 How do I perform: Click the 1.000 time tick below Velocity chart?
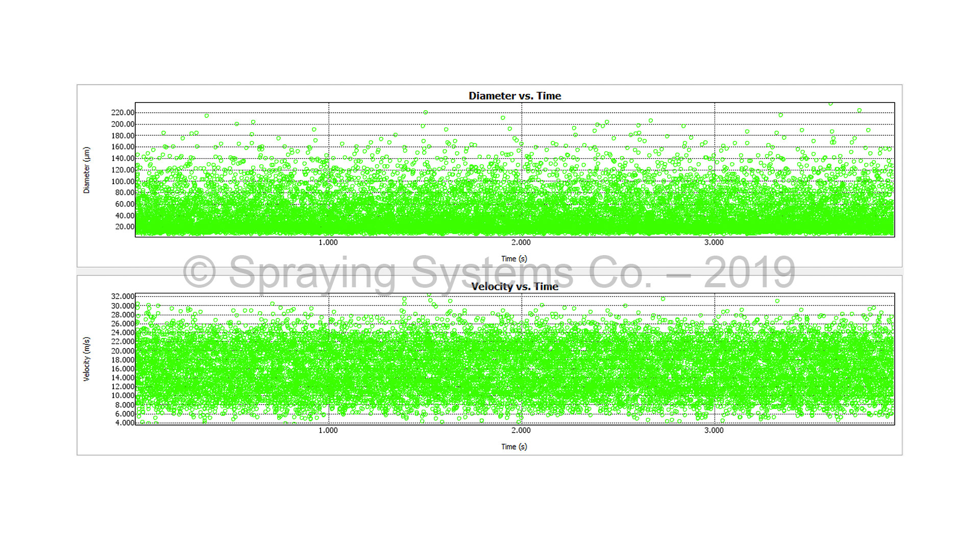pos(328,430)
